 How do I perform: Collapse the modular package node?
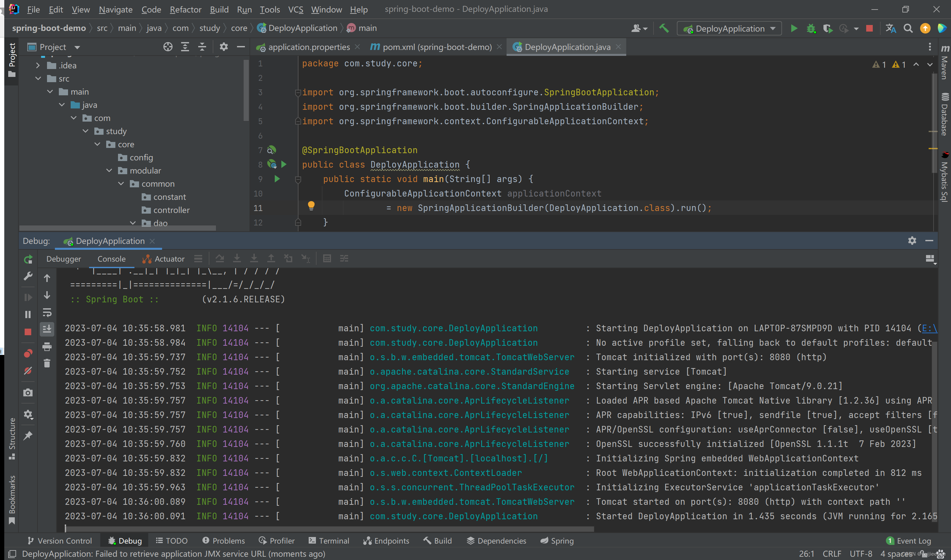(x=109, y=171)
